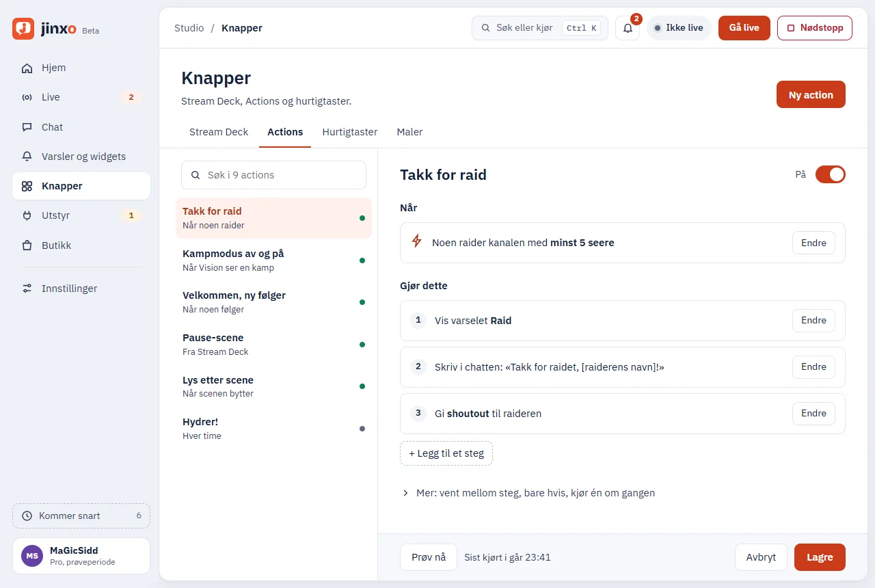Expand the Mer advanced options section

click(528, 493)
